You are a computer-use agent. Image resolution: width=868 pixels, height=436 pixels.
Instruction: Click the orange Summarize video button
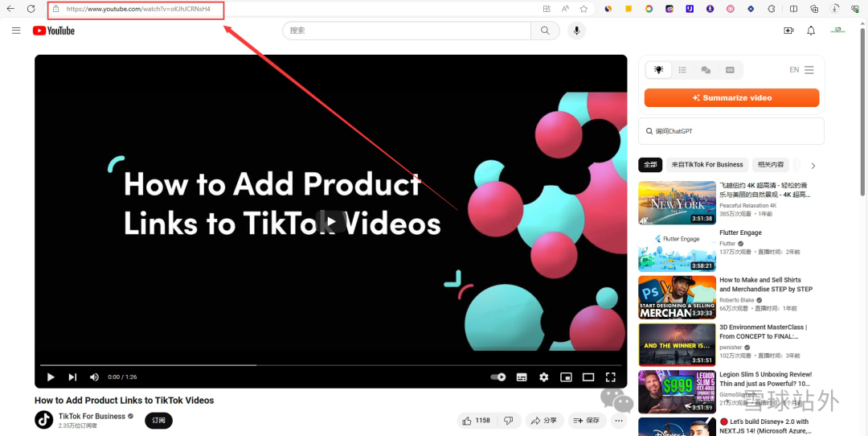[x=731, y=98]
